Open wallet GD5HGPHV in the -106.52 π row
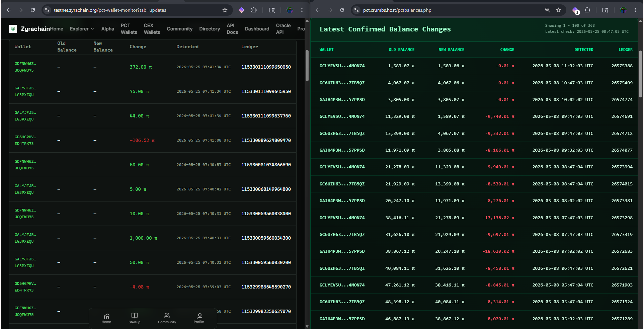 25,140
